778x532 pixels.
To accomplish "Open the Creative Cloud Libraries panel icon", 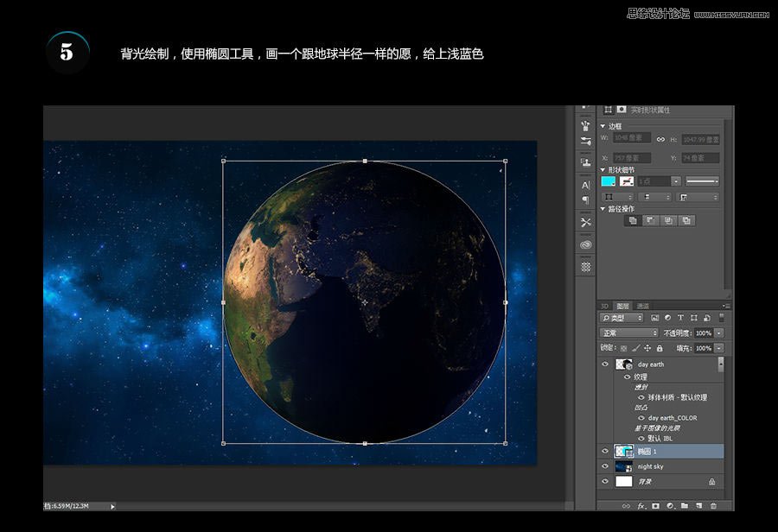I will tap(585, 244).
